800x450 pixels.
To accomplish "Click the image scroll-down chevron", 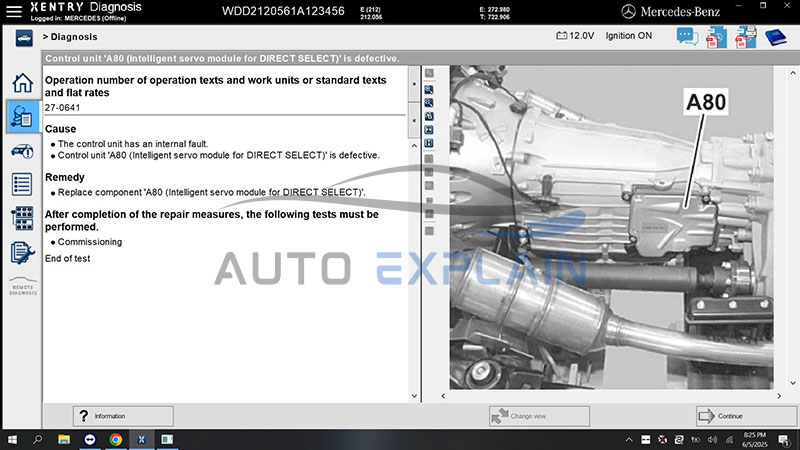I will click(x=792, y=383).
